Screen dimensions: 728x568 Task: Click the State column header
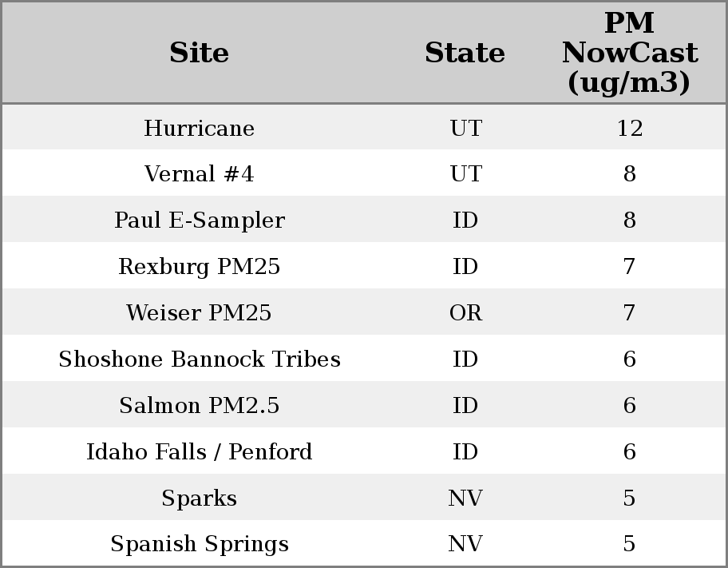[465, 53]
